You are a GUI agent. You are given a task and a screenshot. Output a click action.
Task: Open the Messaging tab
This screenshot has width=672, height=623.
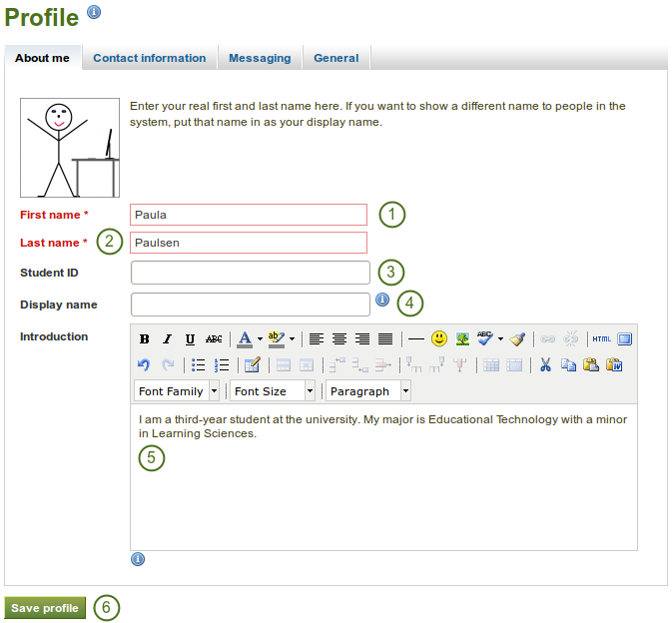[260, 58]
